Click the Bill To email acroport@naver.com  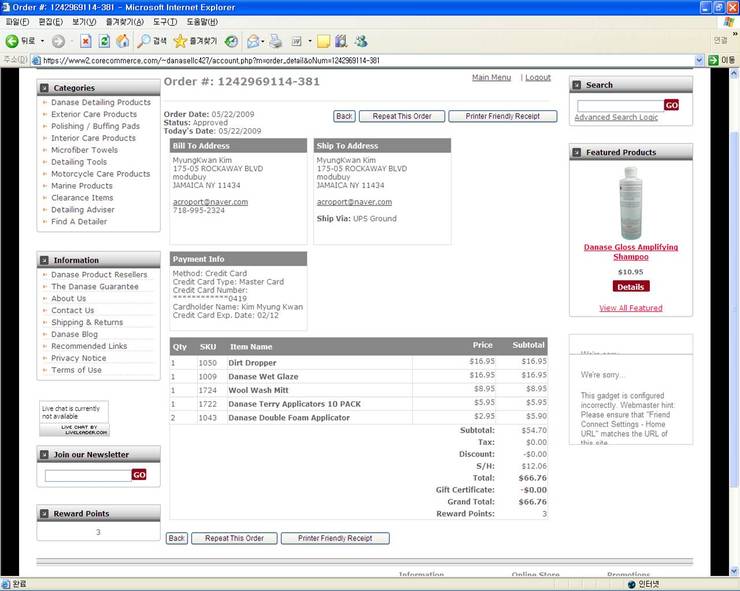pos(210,202)
